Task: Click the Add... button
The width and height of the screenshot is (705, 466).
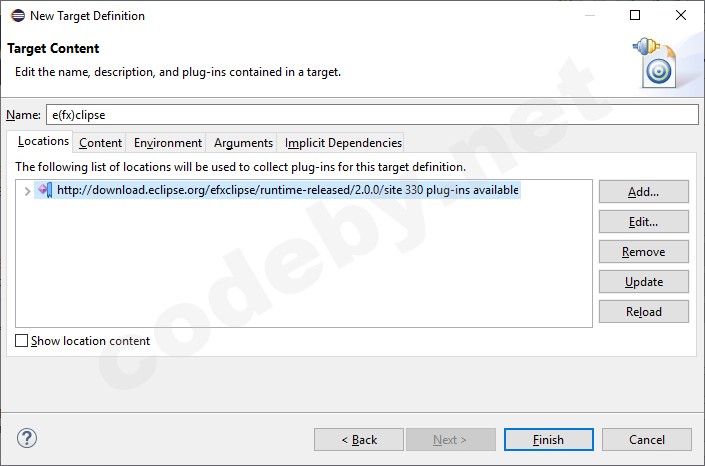Action: (644, 192)
